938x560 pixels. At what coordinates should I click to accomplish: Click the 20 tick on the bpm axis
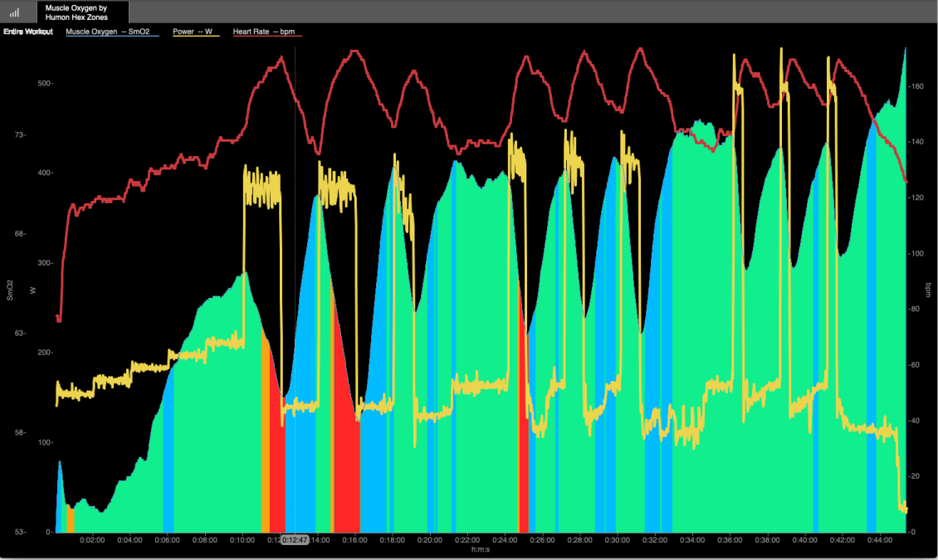point(914,476)
